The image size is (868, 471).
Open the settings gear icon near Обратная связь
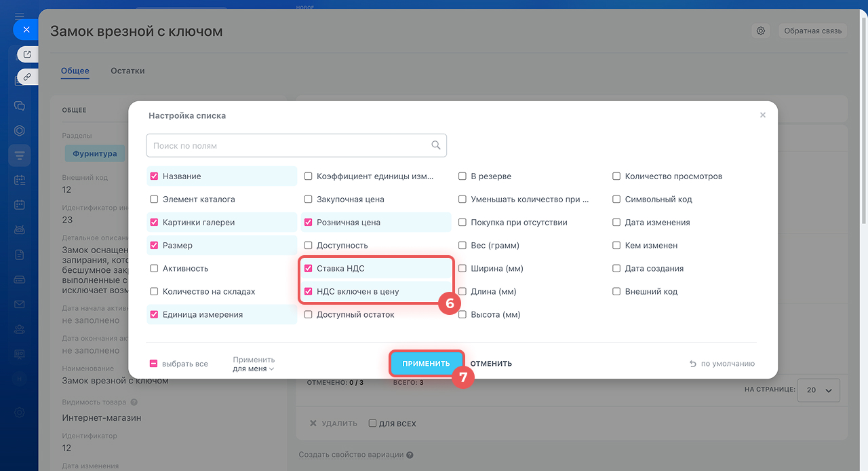[761, 31]
